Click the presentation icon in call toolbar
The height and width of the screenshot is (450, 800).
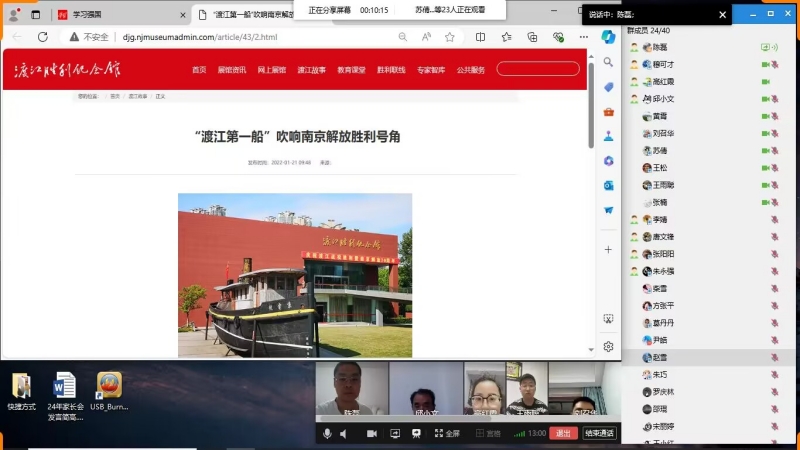click(x=416, y=433)
